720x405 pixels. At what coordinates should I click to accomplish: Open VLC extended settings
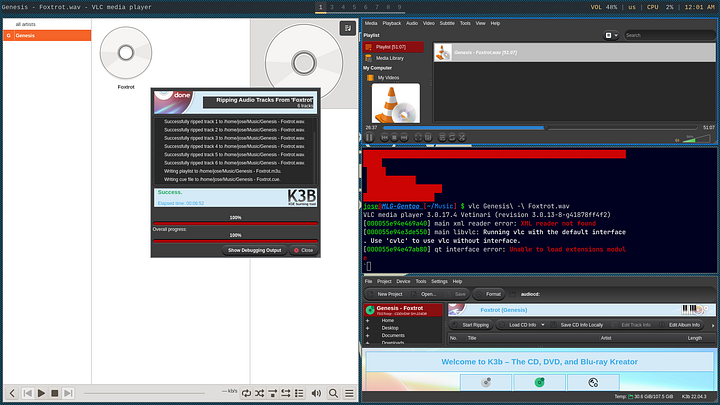428,137
